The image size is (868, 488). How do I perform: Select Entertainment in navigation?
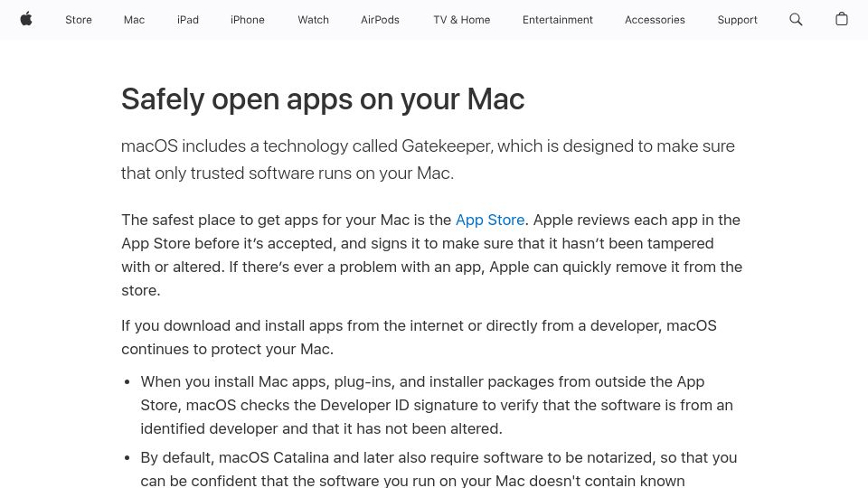pyautogui.click(x=558, y=20)
